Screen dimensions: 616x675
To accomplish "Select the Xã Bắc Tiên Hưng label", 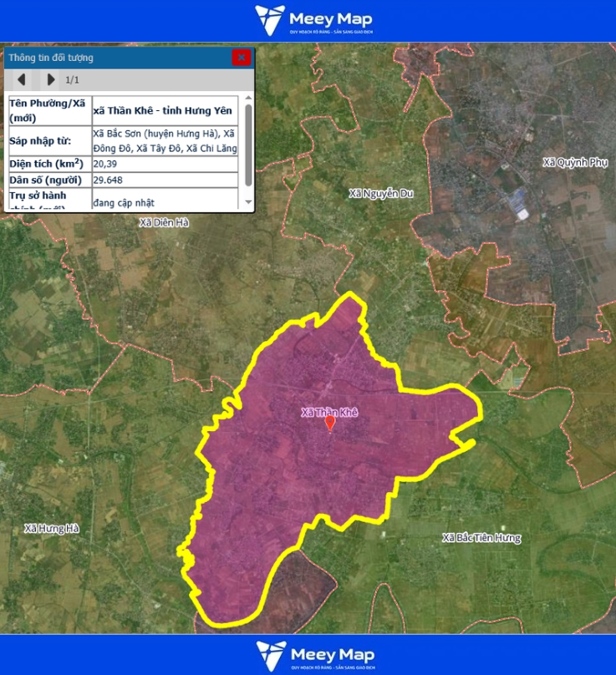I will pos(481,538).
